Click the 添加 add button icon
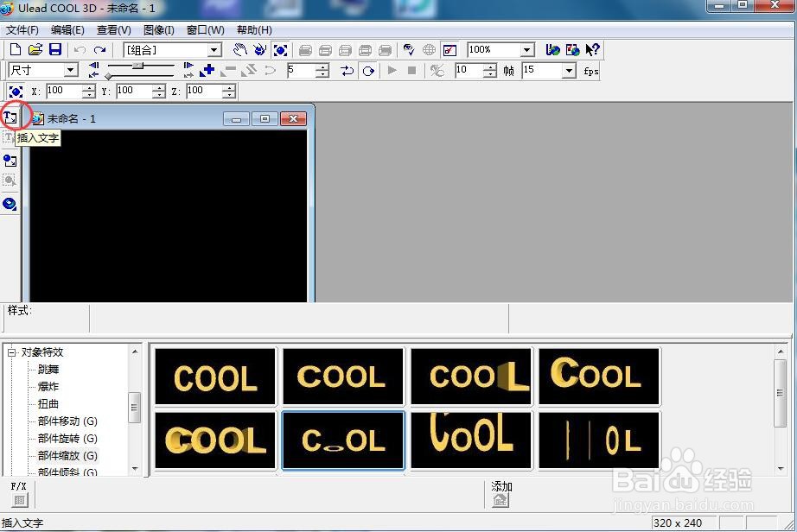This screenshot has height=532, width=797. [x=501, y=500]
